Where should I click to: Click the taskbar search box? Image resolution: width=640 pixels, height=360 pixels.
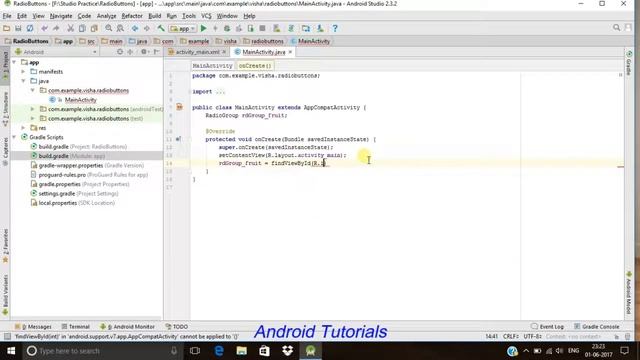tap(102, 351)
